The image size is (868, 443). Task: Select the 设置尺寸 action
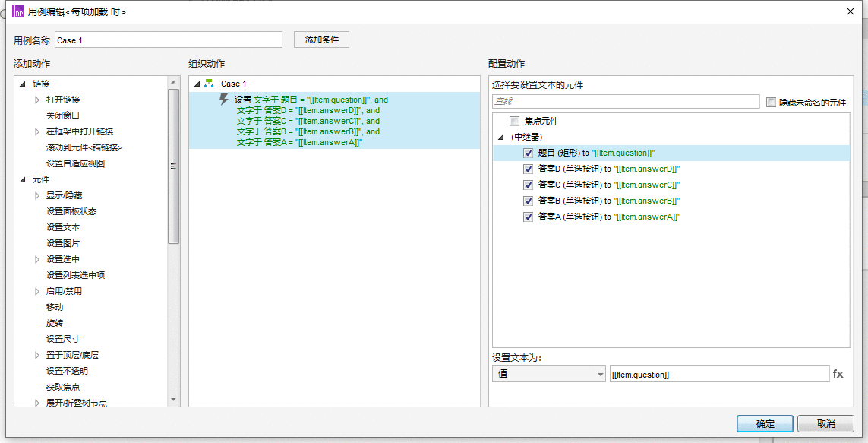point(62,339)
